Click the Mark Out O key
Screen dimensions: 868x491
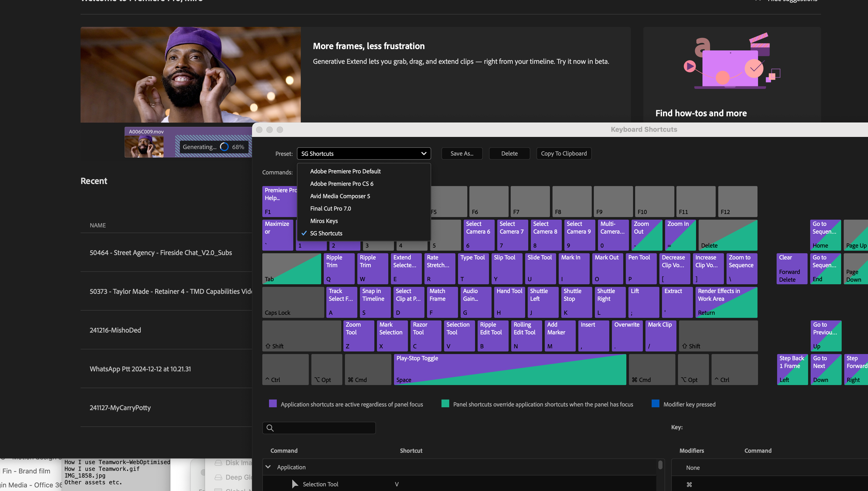tap(607, 269)
